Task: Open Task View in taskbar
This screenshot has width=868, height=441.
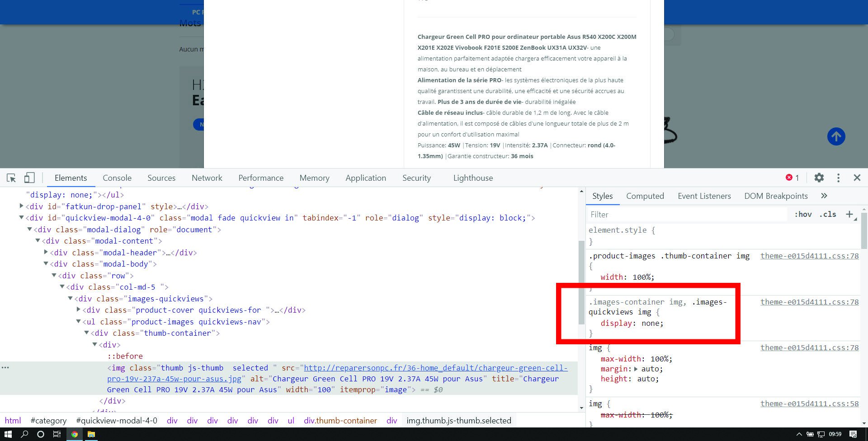Action: pyautogui.click(x=57, y=434)
